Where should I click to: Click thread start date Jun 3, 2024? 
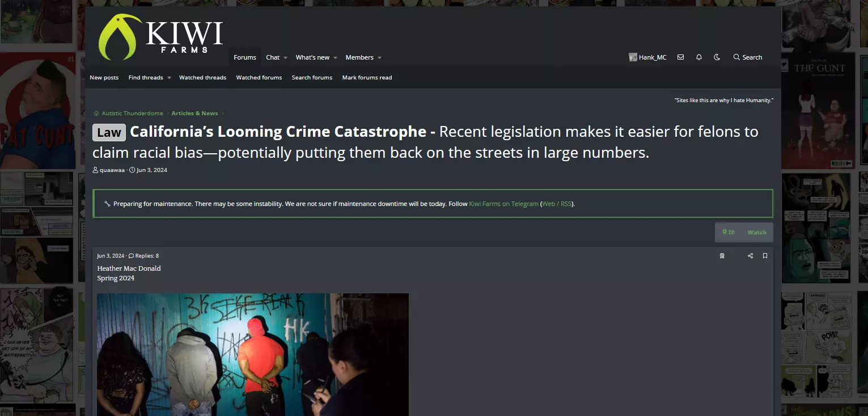click(152, 170)
